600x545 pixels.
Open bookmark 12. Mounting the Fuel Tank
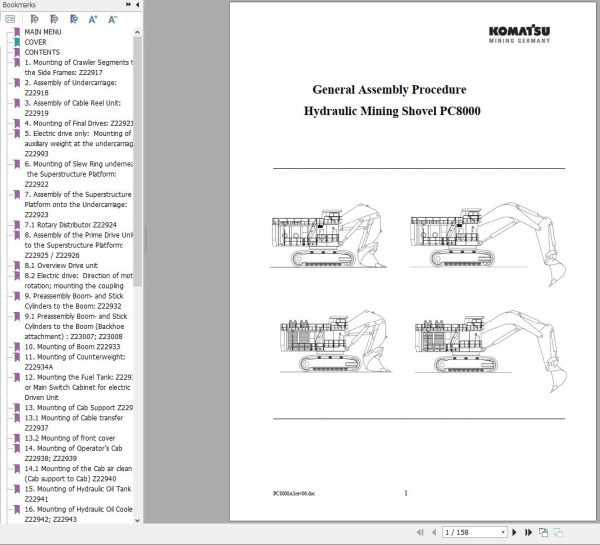[x=78, y=387]
